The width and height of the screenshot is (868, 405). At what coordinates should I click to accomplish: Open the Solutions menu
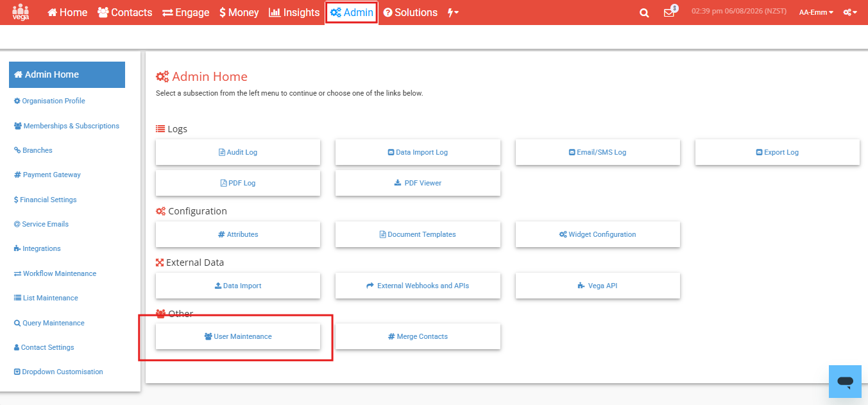pyautogui.click(x=411, y=12)
